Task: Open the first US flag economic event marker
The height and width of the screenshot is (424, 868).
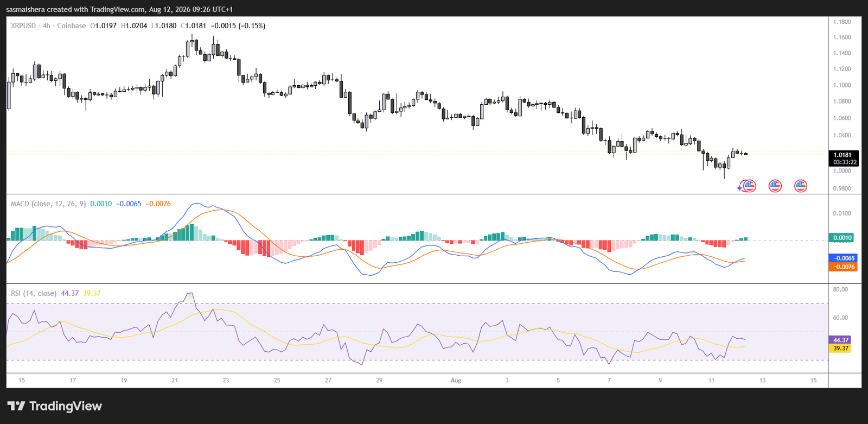Action: 750,186
